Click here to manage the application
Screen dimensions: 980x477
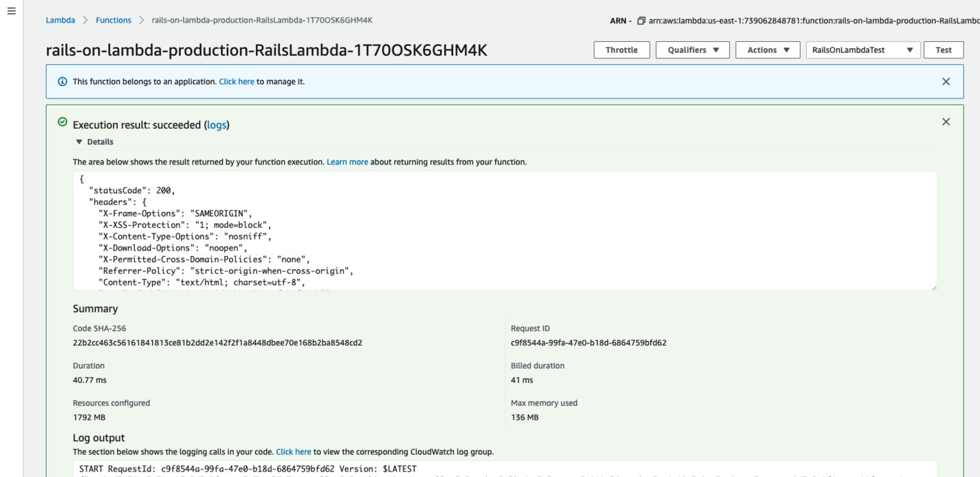[237, 81]
